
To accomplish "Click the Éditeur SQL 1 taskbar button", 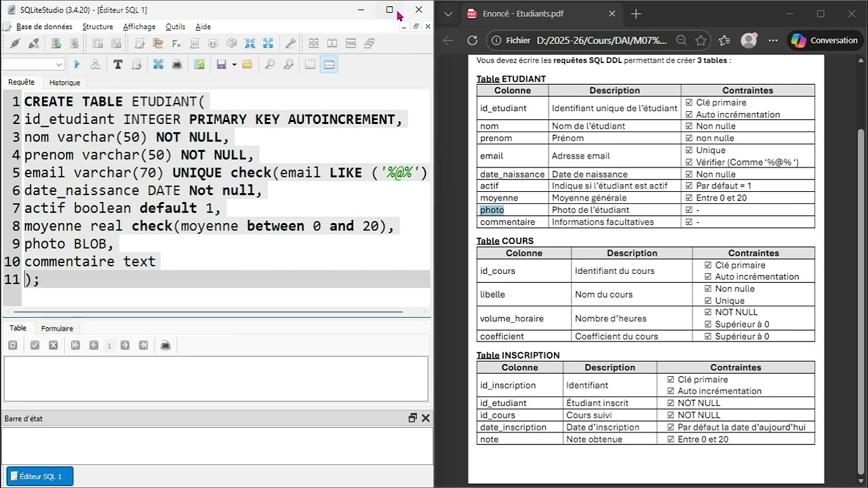I will point(39,476).
